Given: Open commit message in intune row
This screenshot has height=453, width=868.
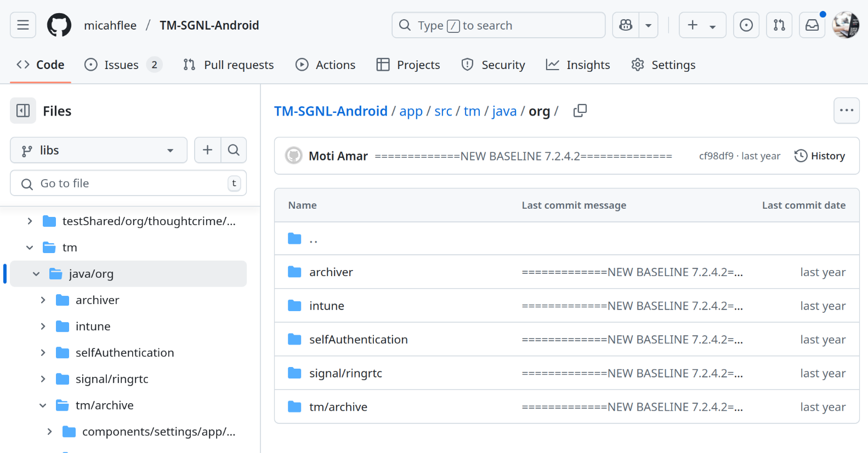Looking at the screenshot, I should coord(632,306).
